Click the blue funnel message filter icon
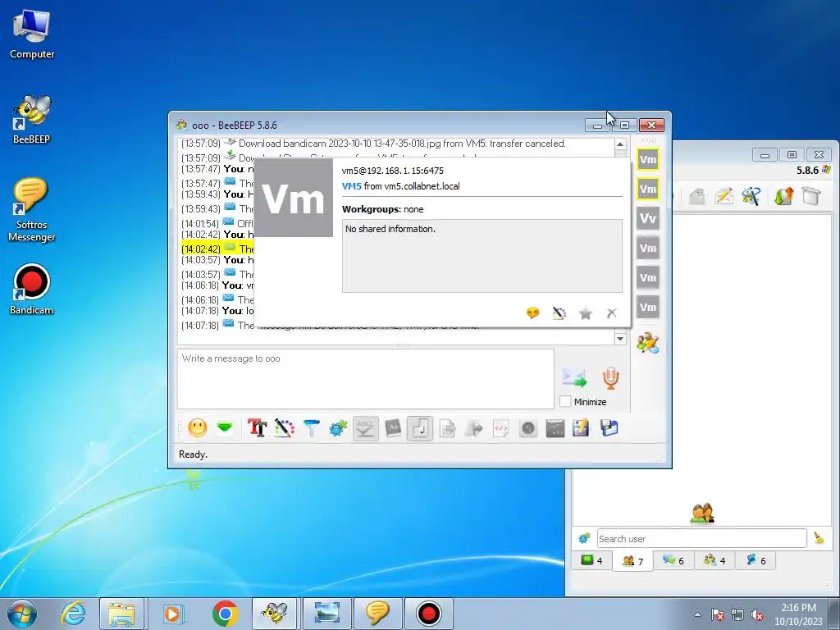This screenshot has width=840, height=630. [x=311, y=428]
